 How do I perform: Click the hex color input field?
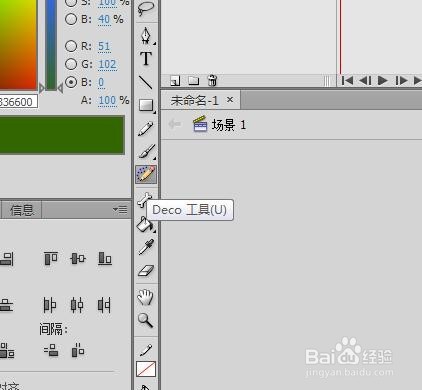(19, 102)
